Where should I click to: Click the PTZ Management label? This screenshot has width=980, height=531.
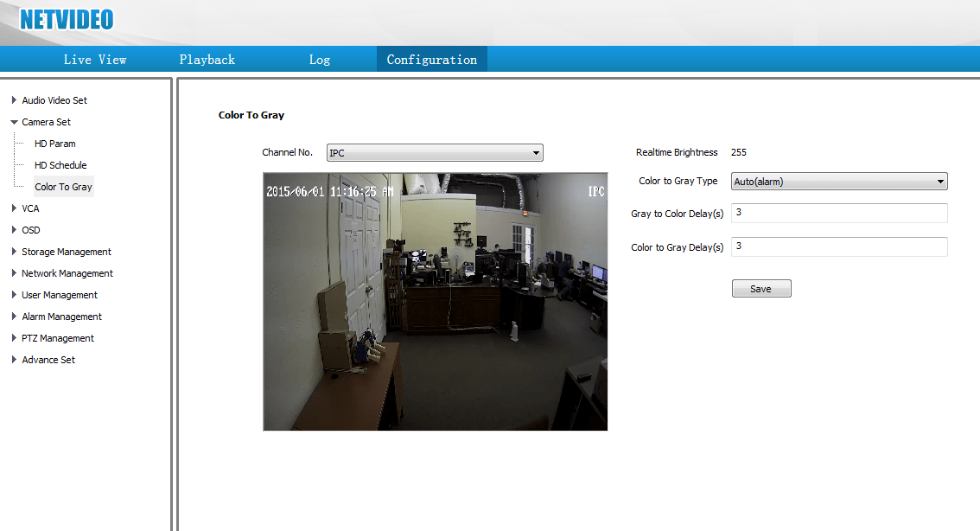(58, 338)
